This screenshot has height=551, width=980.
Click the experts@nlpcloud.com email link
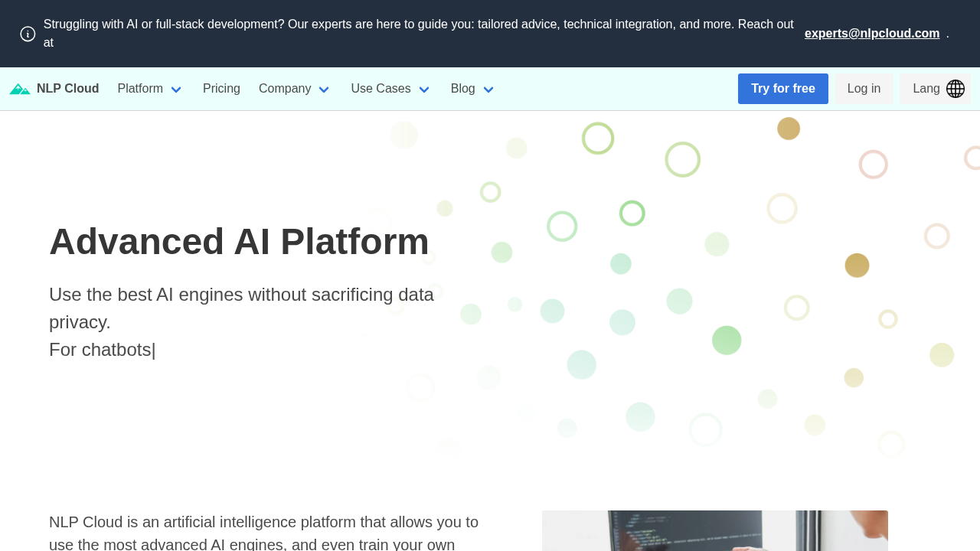click(x=872, y=34)
